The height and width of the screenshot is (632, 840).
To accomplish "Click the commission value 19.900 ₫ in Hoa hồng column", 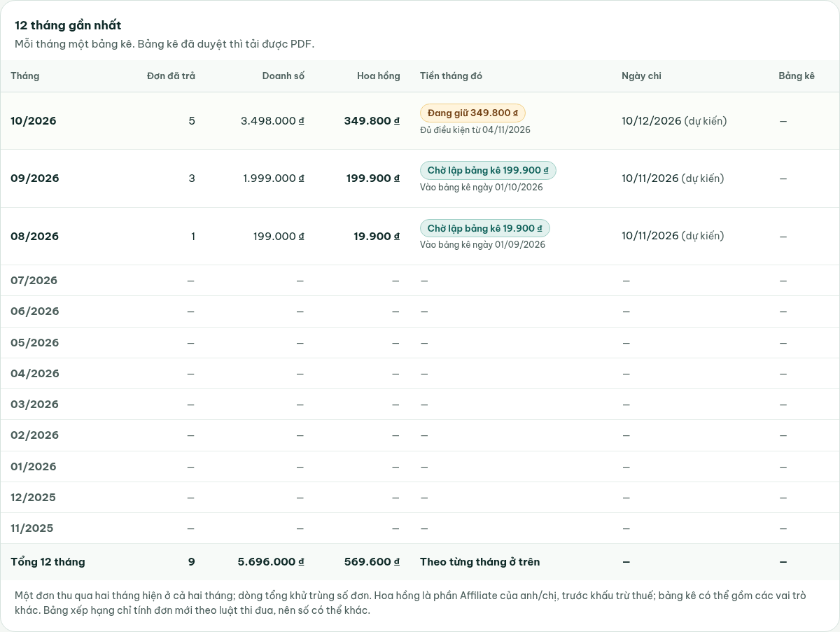I will point(377,237).
